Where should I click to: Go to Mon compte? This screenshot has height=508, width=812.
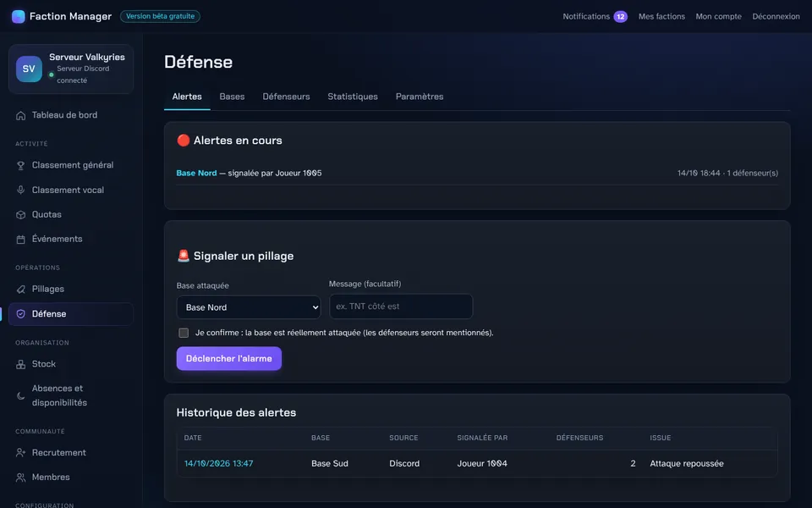pyautogui.click(x=718, y=17)
